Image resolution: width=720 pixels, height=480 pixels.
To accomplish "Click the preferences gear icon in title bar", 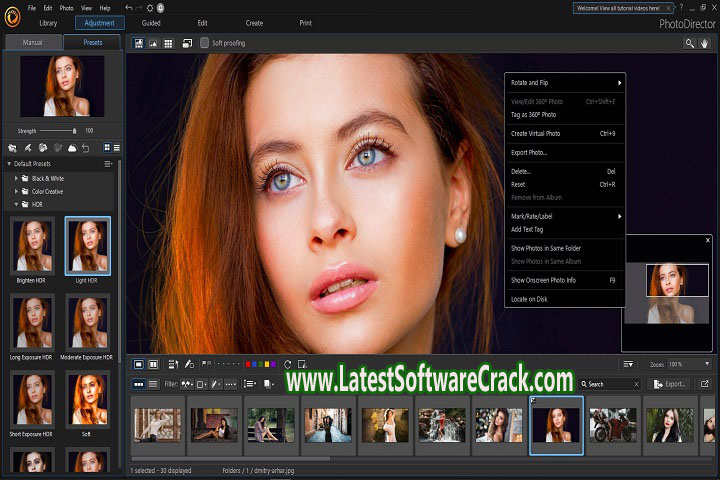I will pos(150,8).
